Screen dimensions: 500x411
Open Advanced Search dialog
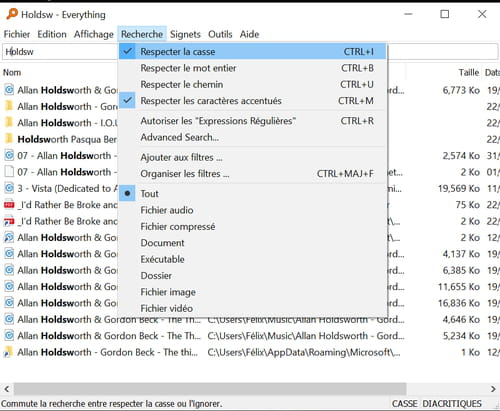(253, 137)
